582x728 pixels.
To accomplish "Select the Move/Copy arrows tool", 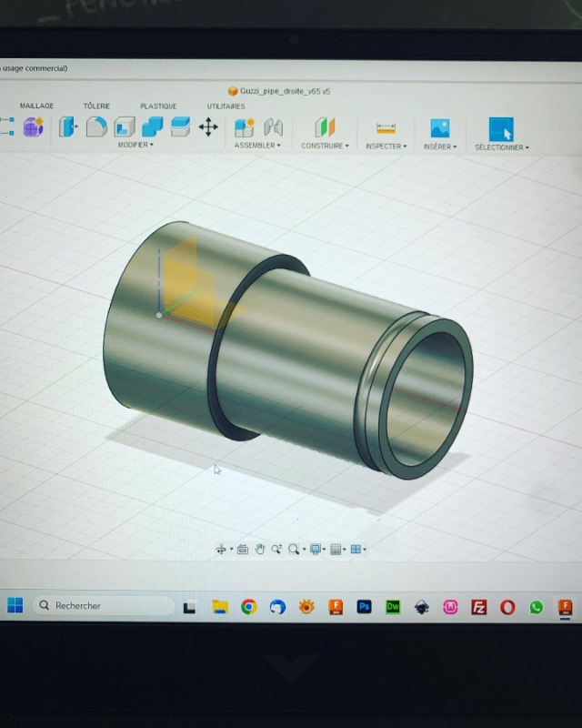I will [208, 127].
